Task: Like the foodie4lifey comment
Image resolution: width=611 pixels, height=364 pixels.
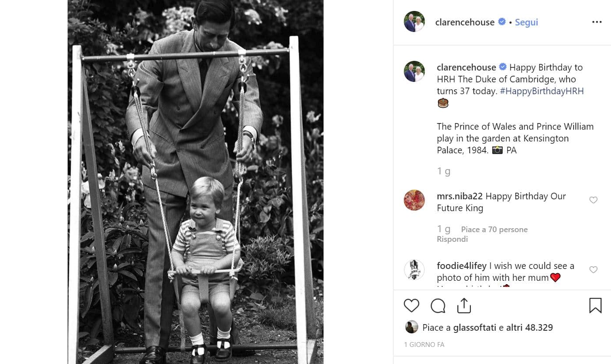Action: point(593,270)
